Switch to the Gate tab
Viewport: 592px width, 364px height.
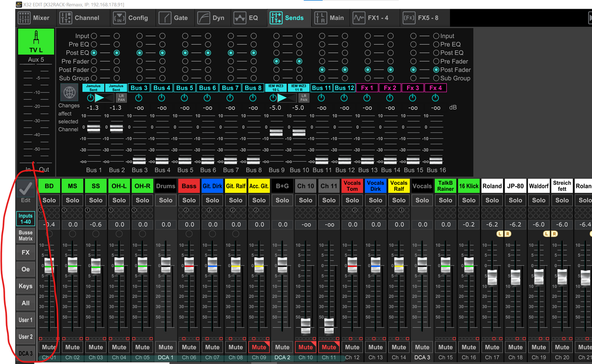click(174, 18)
